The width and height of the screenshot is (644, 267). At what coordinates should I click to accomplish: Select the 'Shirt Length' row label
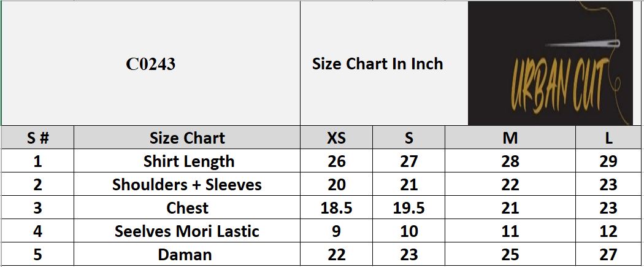tap(189, 161)
